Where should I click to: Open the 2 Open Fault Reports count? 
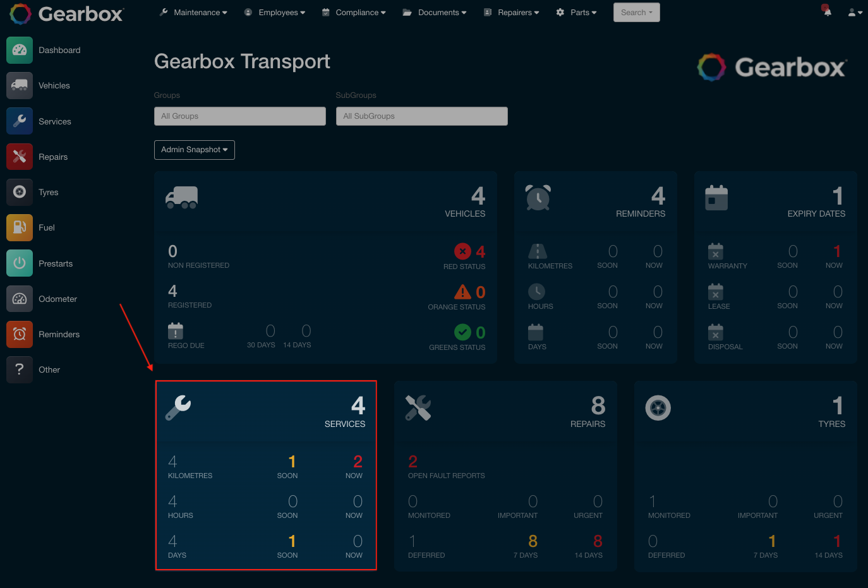tap(413, 462)
